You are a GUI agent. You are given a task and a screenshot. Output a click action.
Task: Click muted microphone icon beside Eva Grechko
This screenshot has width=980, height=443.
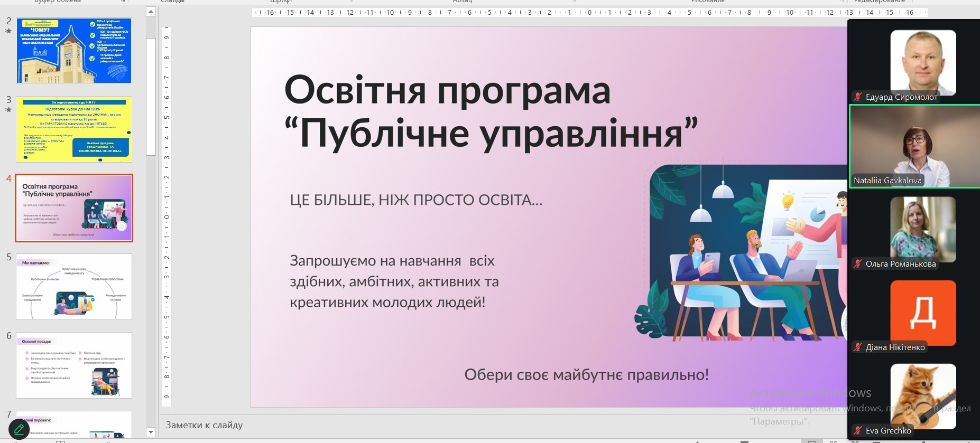click(x=858, y=430)
